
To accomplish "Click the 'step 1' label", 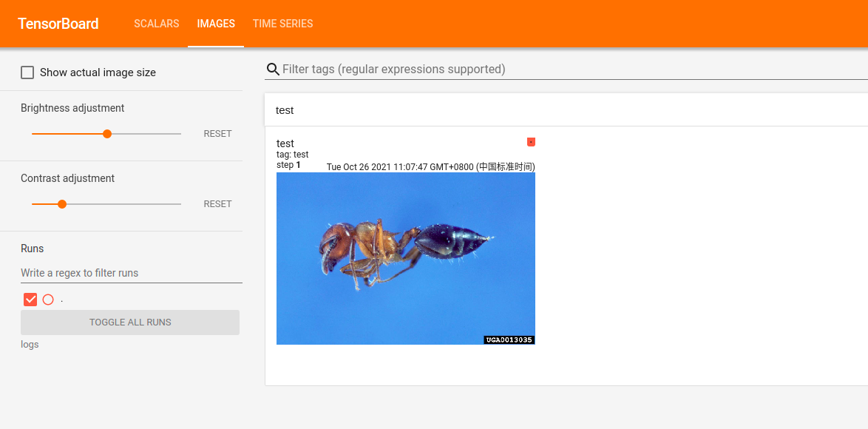I will coord(288,165).
